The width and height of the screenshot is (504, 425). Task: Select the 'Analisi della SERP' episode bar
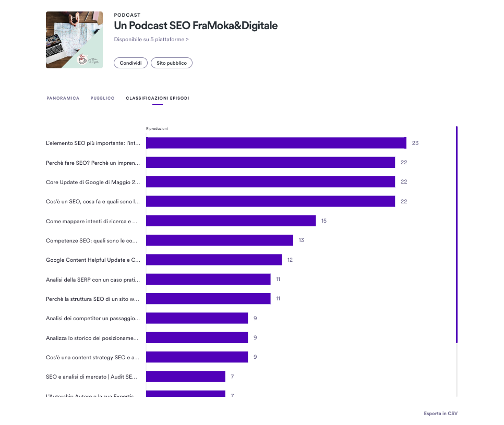208,279
